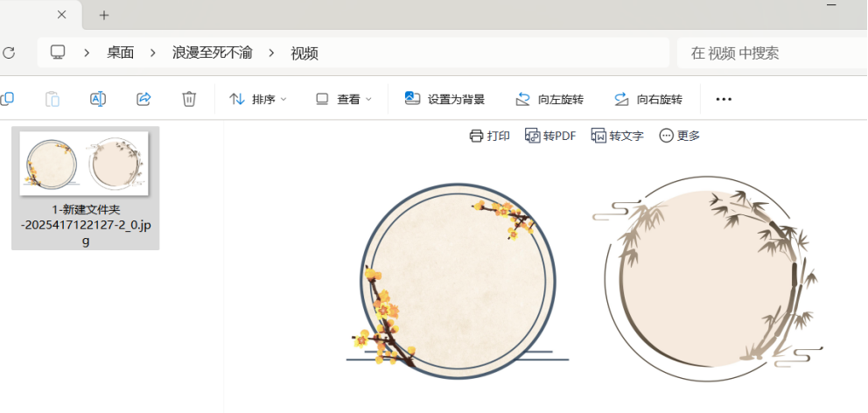
Task: Click the refresh icon beside the address bar
Action: click(8, 53)
